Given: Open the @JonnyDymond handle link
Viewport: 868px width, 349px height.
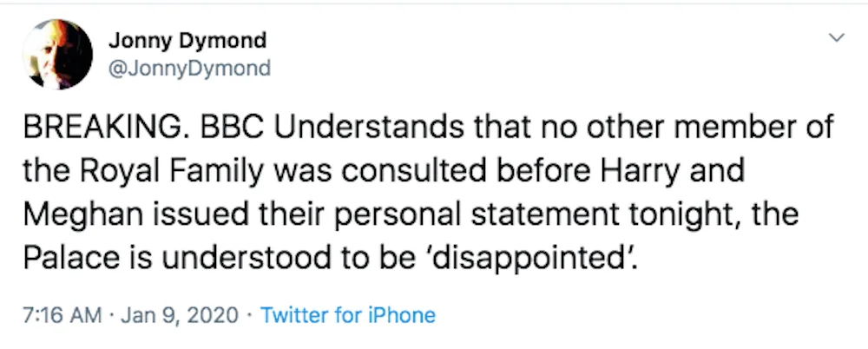Looking at the screenshot, I should point(189,69).
